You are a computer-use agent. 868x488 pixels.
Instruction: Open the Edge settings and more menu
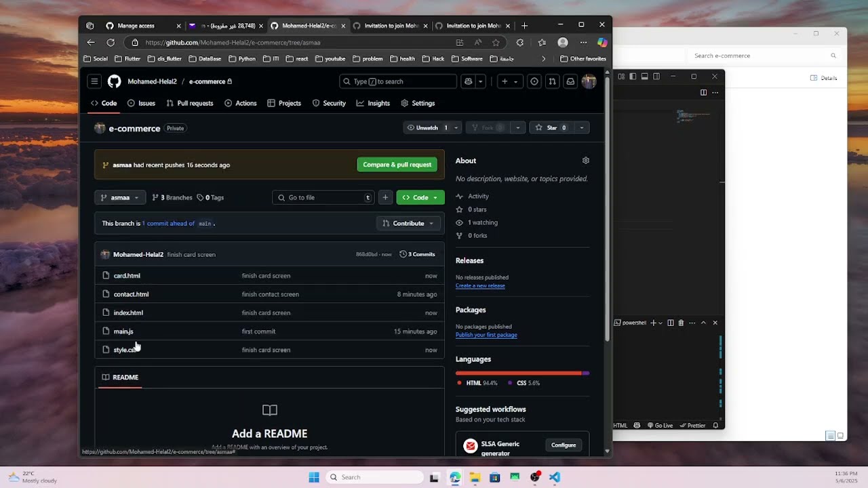click(583, 42)
